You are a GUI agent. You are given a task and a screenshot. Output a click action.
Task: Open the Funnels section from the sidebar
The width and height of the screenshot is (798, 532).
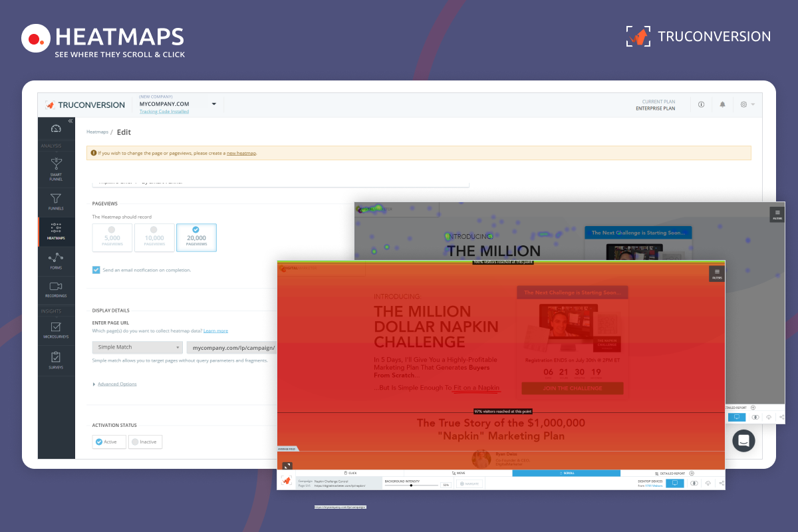pos(57,201)
